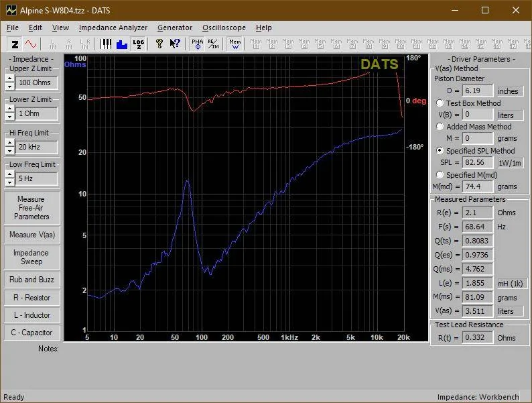Open the Oscilloscope menu
The height and width of the screenshot is (403, 532).
coord(224,27)
